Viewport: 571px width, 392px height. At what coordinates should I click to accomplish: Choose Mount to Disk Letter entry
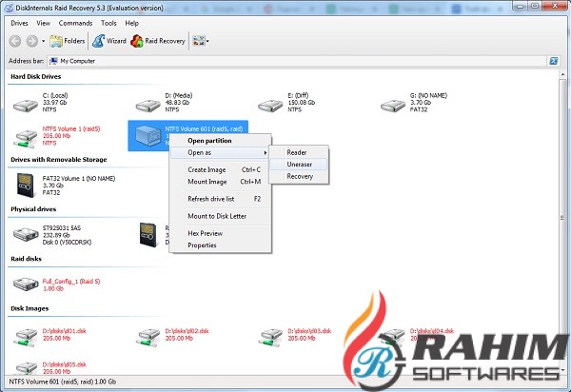tap(221, 216)
